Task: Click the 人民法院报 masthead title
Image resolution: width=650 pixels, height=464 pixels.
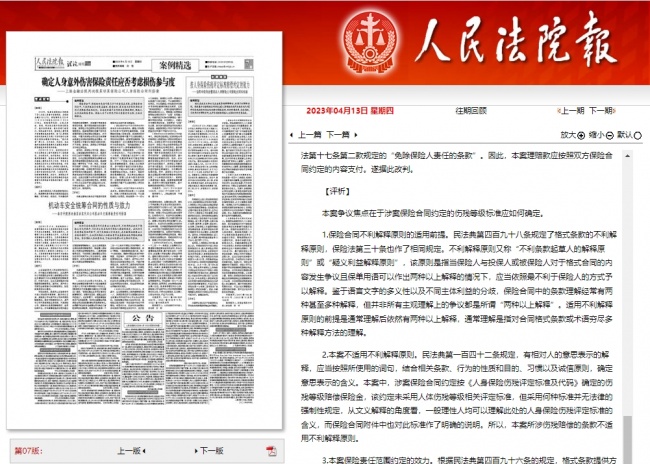Action: tap(516, 41)
